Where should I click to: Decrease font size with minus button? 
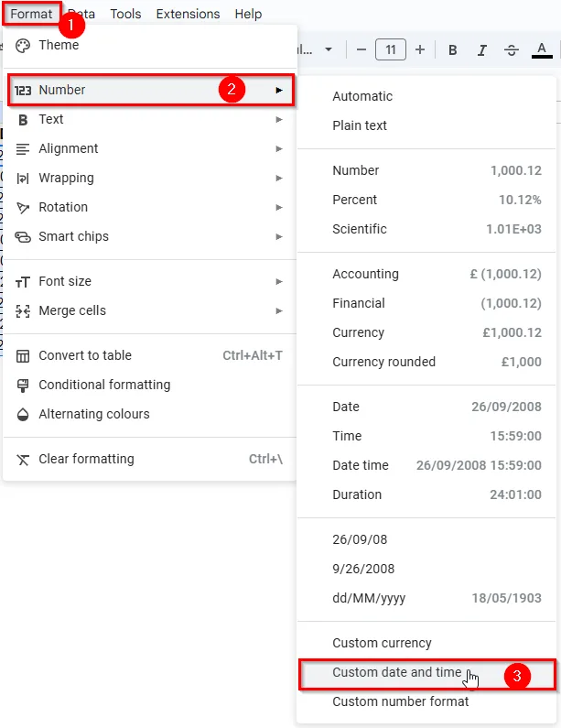tap(361, 49)
